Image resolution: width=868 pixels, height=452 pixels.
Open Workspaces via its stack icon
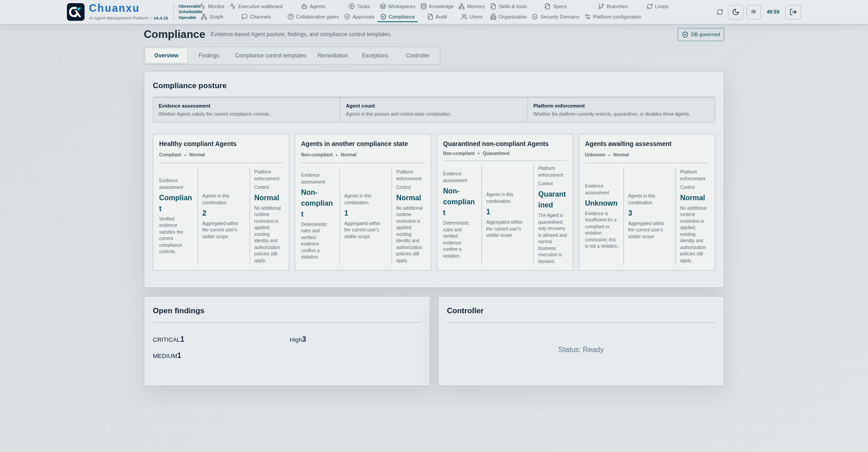click(x=383, y=6)
